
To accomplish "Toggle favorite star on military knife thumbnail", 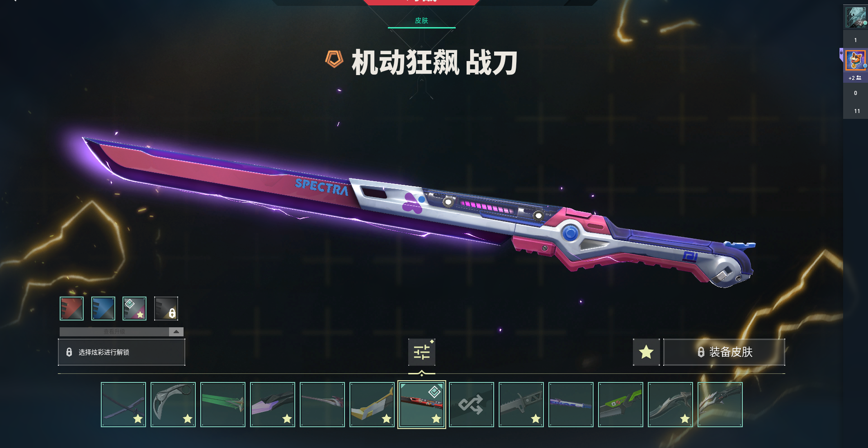I will pyautogui.click(x=536, y=419).
